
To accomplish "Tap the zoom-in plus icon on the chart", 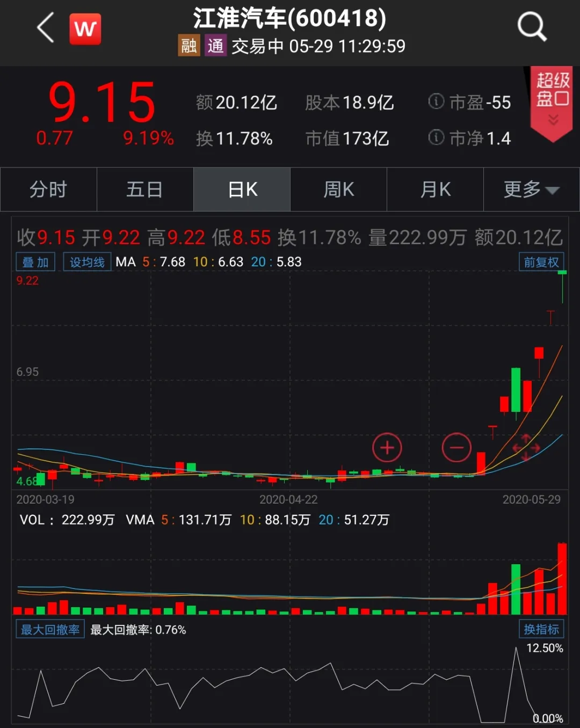I will click(387, 447).
